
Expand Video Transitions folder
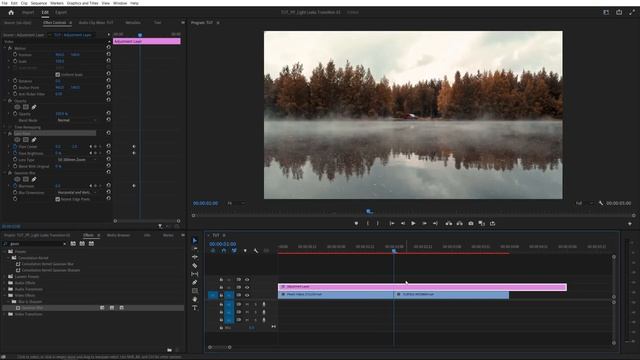5,314
